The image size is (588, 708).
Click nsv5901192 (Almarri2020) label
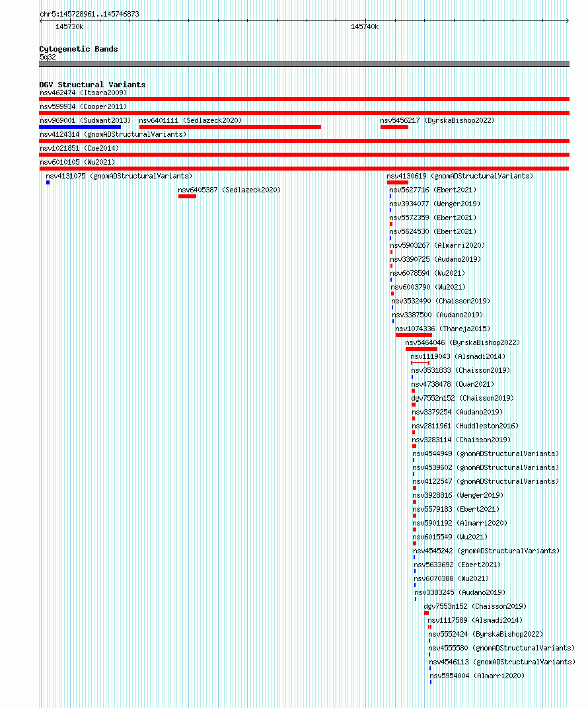[x=460, y=524]
